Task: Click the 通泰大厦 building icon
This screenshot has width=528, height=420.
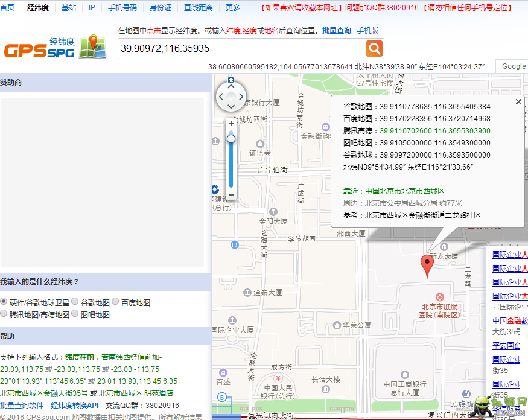Action: click(x=247, y=292)
